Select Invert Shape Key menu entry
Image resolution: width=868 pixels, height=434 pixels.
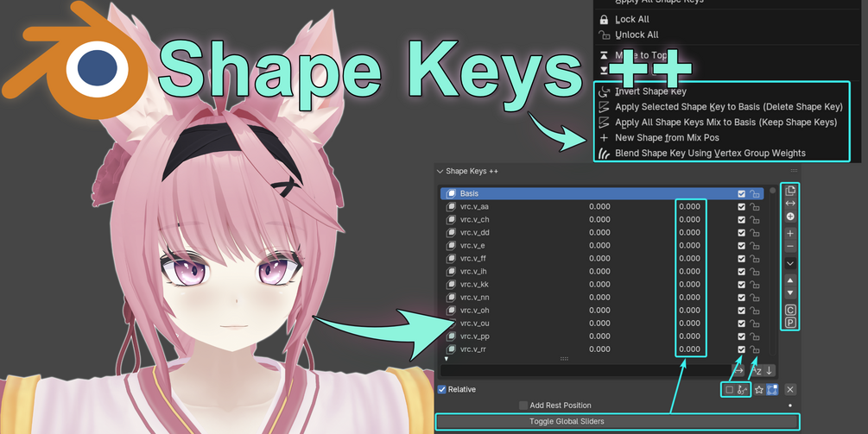point(650,91)
